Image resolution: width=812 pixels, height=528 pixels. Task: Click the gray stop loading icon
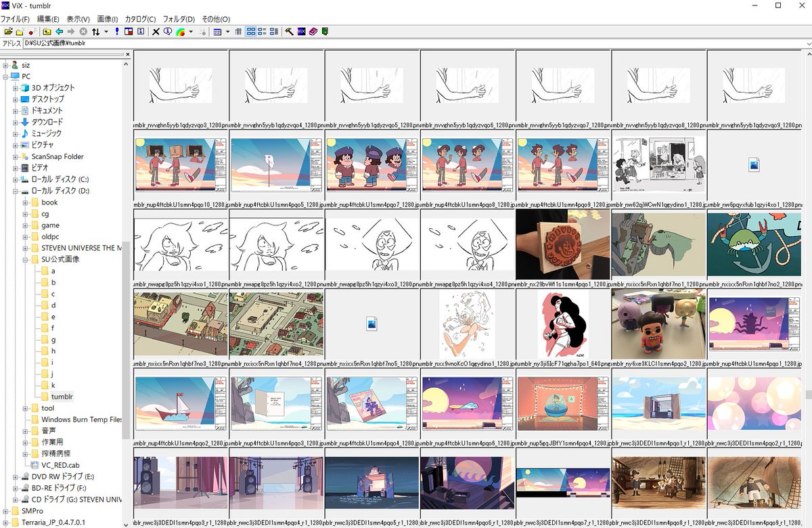(x=83, y=31)
